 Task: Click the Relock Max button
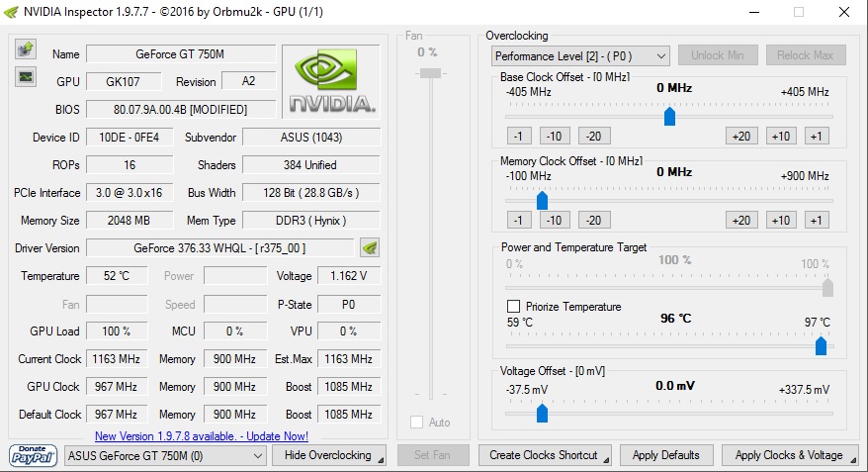click(806, 55)
